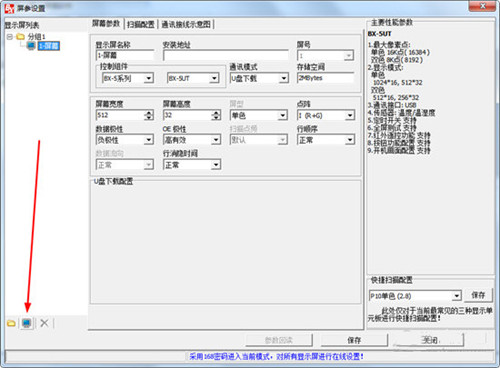Click the 显示屏列表 panel label

click(22, 25)
